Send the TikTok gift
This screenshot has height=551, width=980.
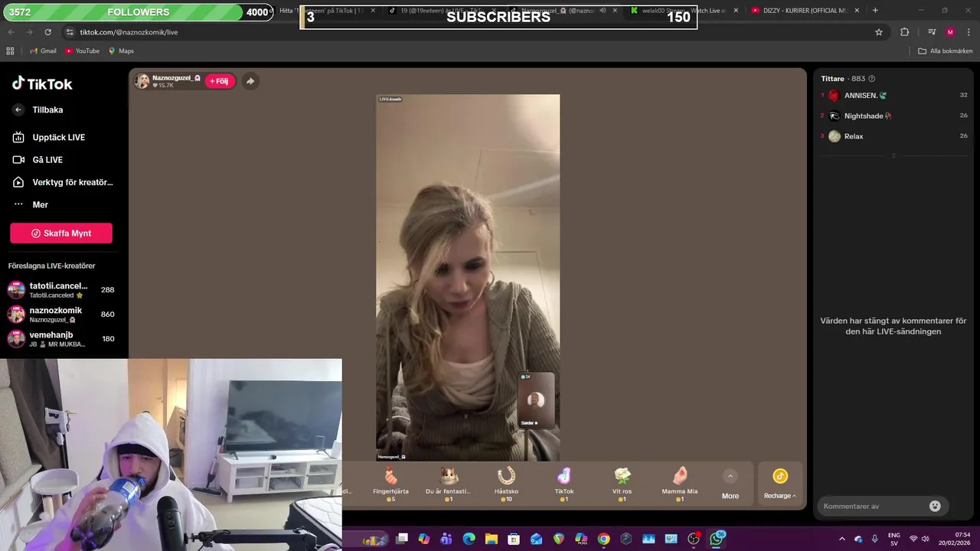pyautogui.click(x=564, y=484)
